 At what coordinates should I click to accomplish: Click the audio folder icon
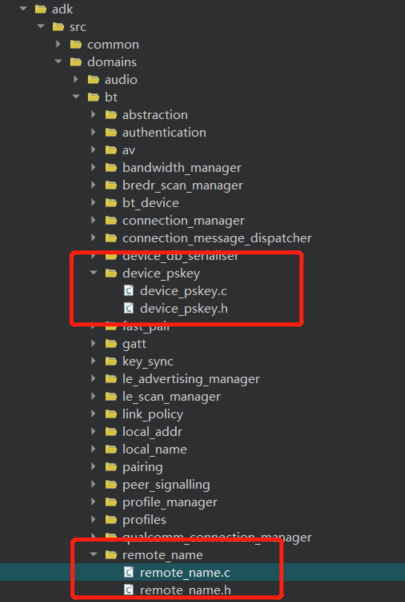(x=93, y=79)
